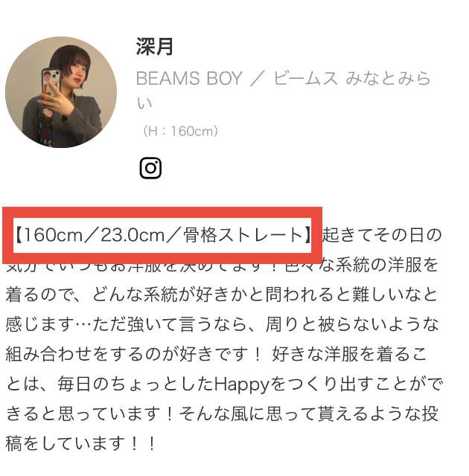Click the 骨格ストレート body type text
Viewport: 469px width, 476px height.
243,235
